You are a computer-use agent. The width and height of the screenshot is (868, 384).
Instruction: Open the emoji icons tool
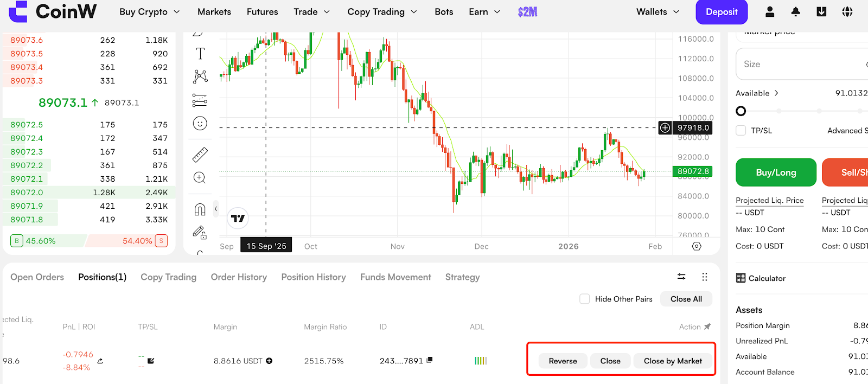click(200, 124)
